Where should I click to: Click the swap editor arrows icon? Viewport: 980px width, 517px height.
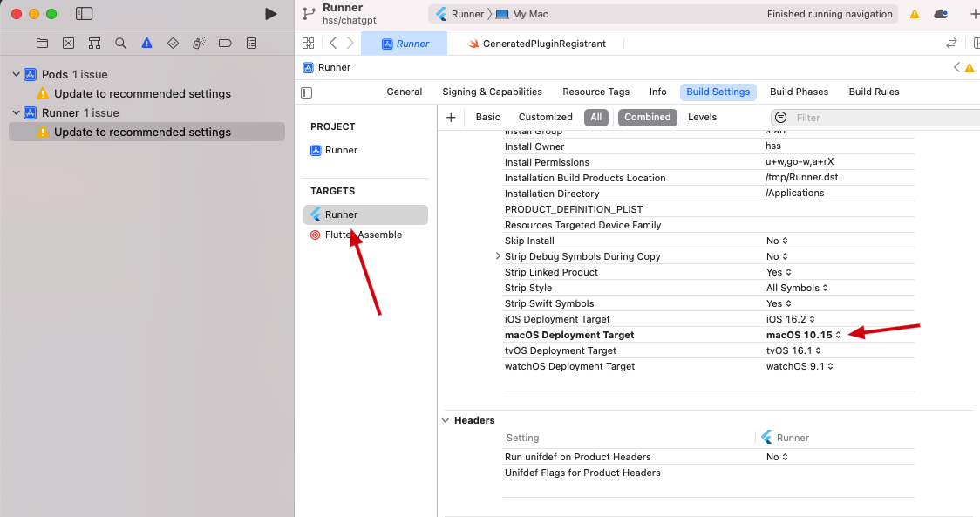pyautogui.click(x=951, y=43)
